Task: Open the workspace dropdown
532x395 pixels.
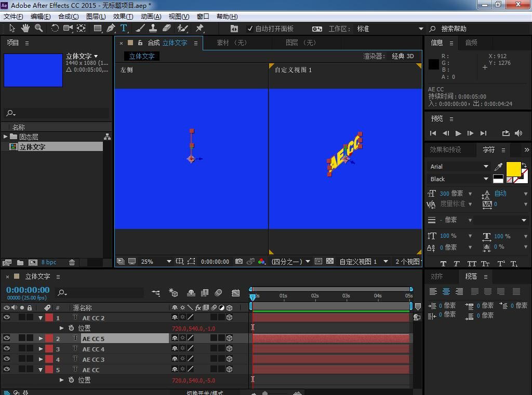Action: coord(390,29)
